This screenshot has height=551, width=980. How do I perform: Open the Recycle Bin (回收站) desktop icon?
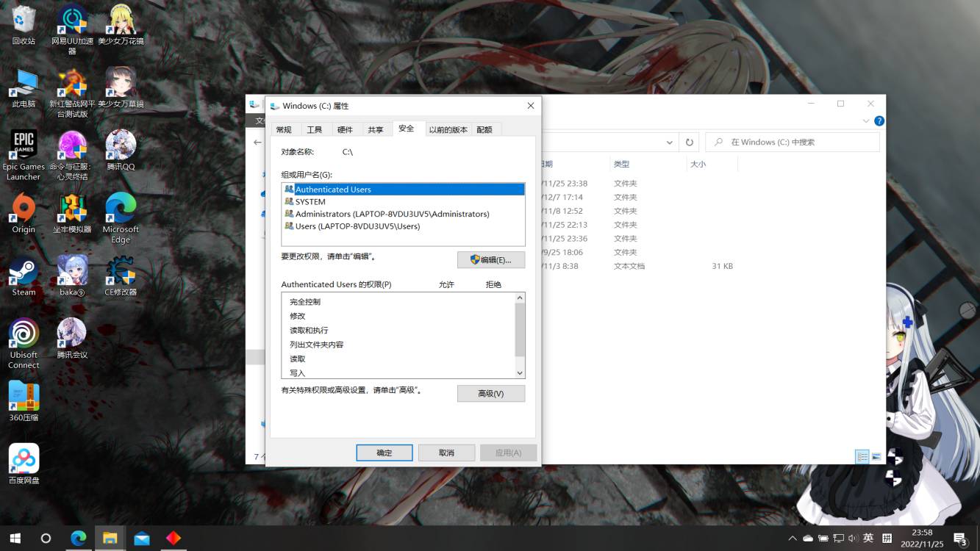[x=24, y=24]
